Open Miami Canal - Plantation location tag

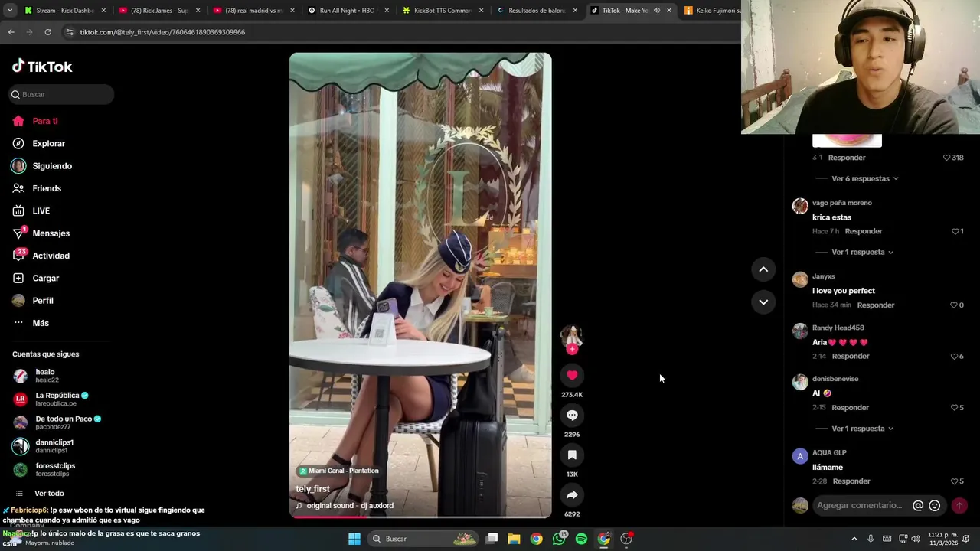click(x=339, y=471)
